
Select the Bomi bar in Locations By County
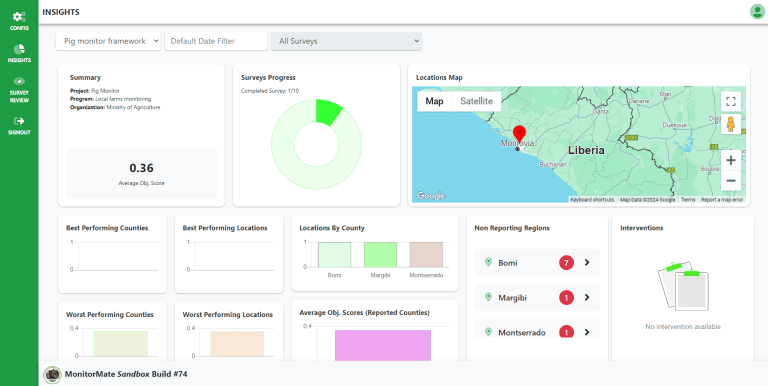pos(335,254)
